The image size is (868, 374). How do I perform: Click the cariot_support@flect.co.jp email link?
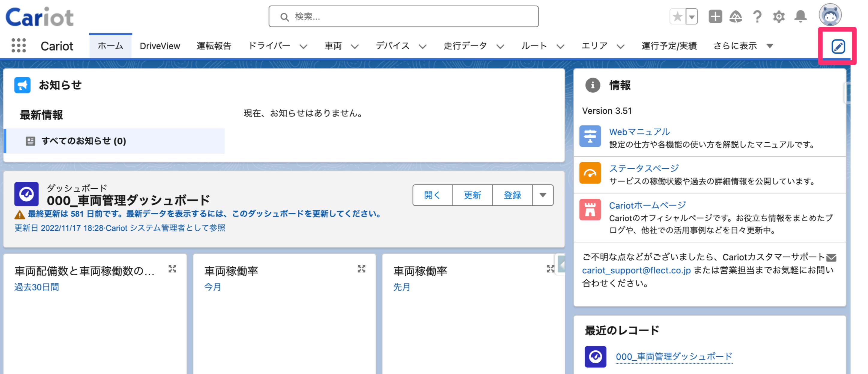point(636,270)
